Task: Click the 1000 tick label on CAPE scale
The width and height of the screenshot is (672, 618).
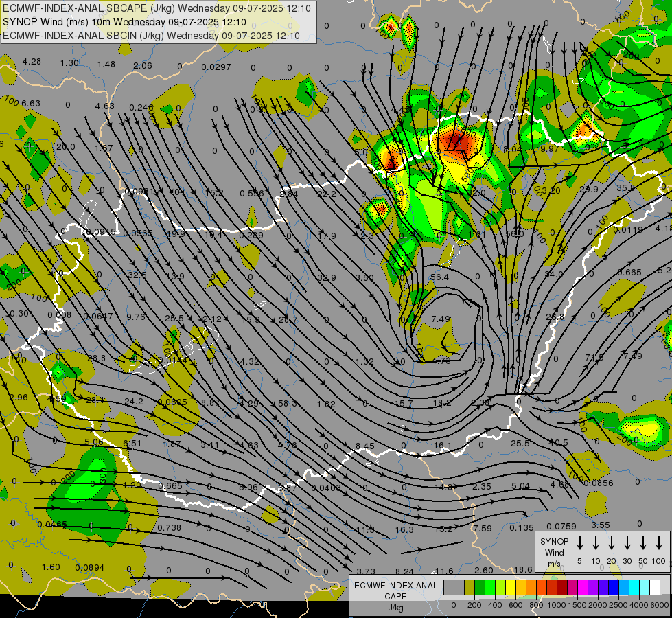Action: 556,605
